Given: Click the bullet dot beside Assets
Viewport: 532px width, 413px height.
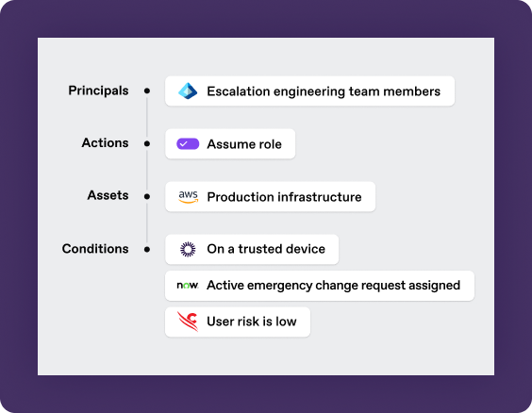Looking at the screenshot, I should click(147, 196).
